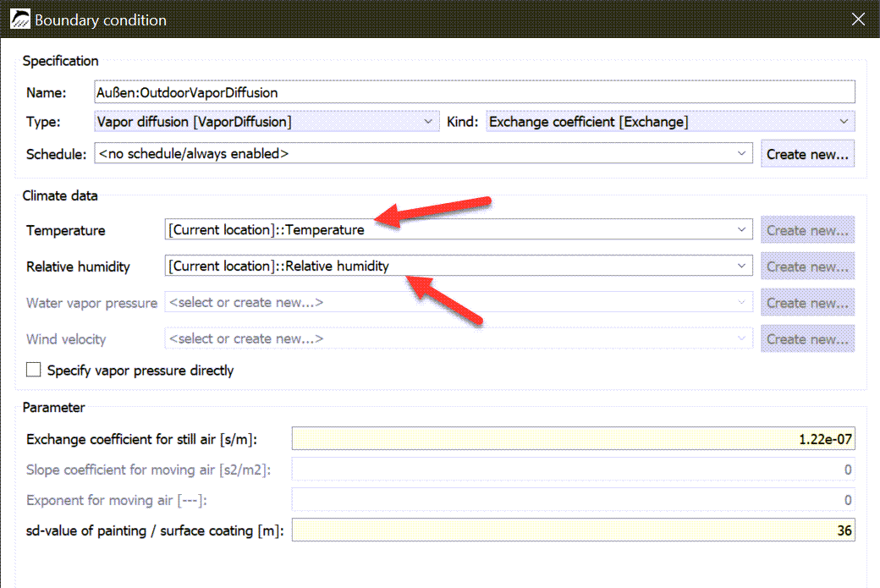
Task: Click Create new beside Temperature
Action: (x=807, y=230)
